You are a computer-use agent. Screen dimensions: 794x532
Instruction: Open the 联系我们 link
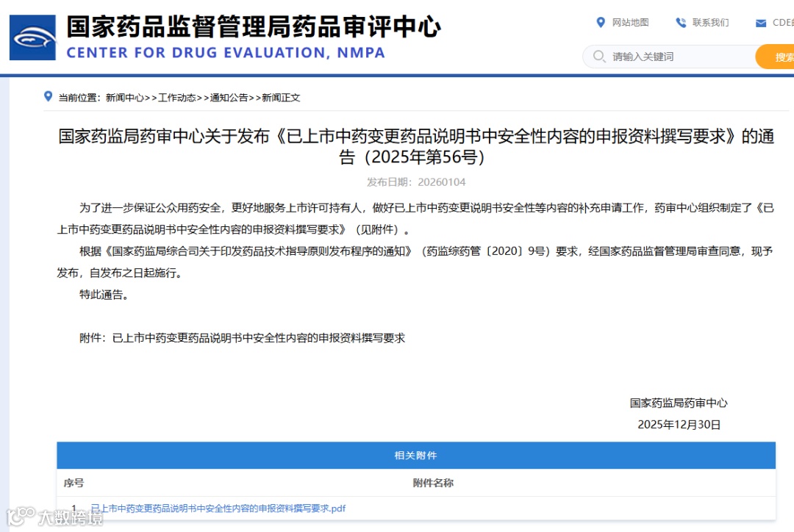click(710, 22)
